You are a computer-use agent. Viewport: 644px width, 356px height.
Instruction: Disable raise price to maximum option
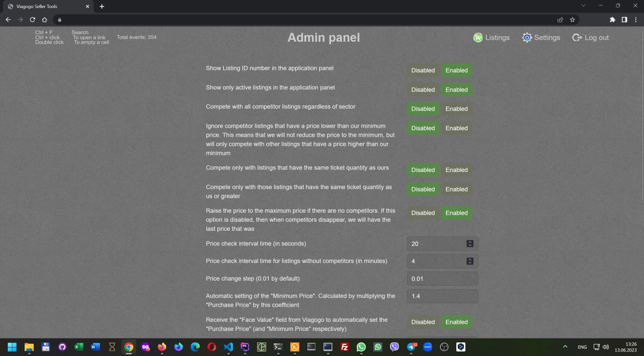point(423,213)
